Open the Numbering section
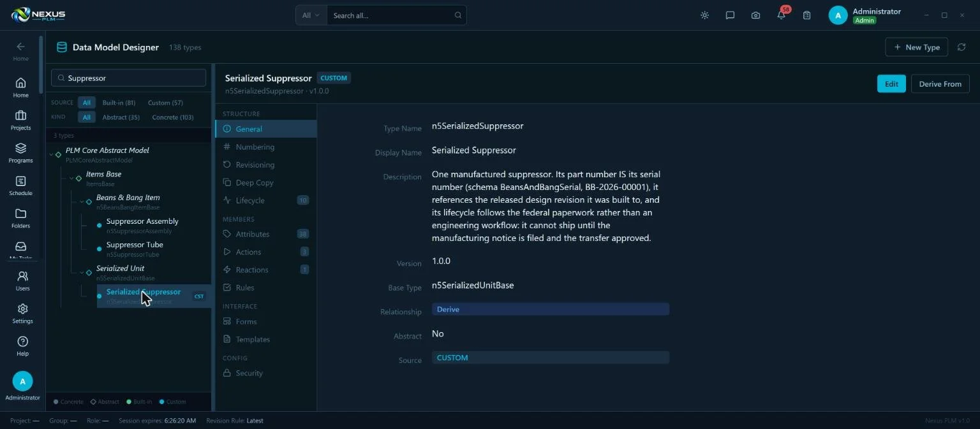This screenshot has width=980, height=429. pyautogui.click(x=266, y=147)
